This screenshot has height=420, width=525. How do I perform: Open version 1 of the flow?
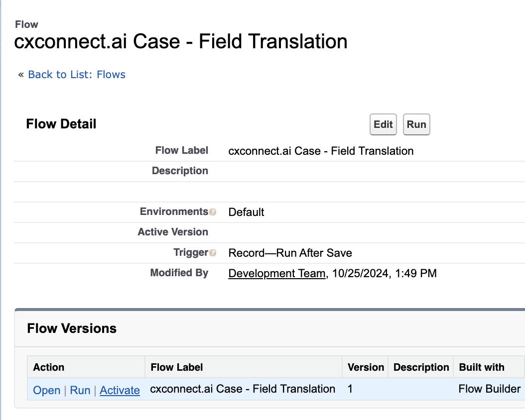(46, 390)
